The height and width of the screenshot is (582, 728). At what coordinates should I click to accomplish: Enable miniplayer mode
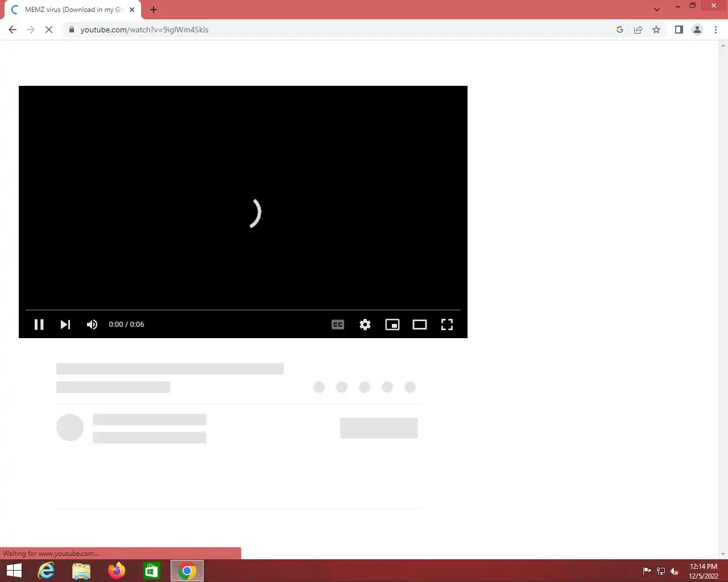point(392,325)
